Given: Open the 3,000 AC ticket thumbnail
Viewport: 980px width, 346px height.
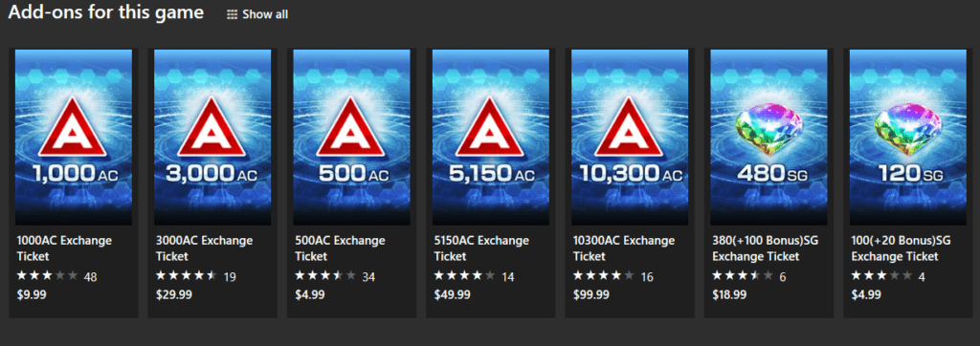Looking at the screenshot, I should [212, 138].
